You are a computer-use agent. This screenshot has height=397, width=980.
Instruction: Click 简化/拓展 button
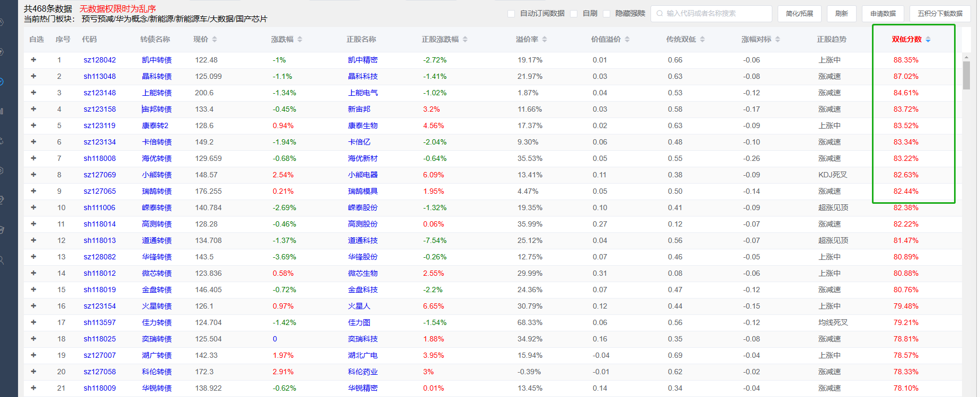coord(799,14)
